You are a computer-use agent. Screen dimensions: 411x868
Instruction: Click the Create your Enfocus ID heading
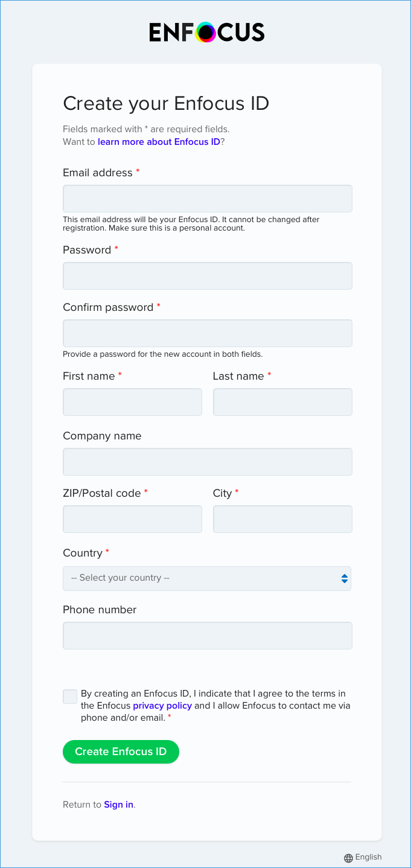[166, 103]
